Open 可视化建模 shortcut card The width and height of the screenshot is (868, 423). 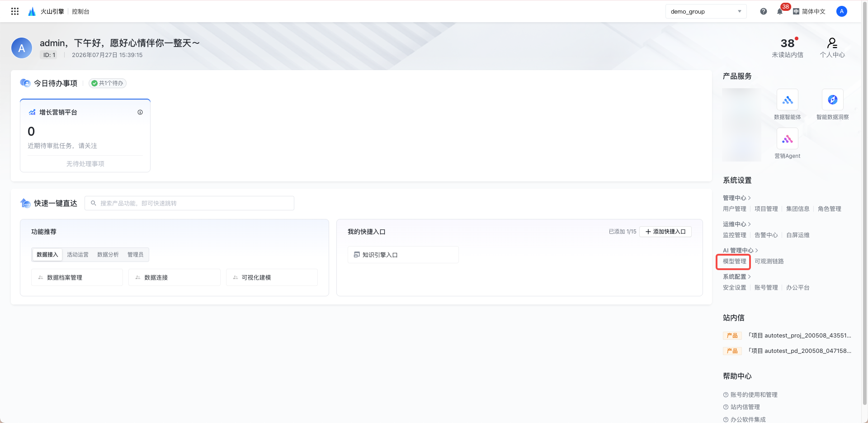[272, 277]
